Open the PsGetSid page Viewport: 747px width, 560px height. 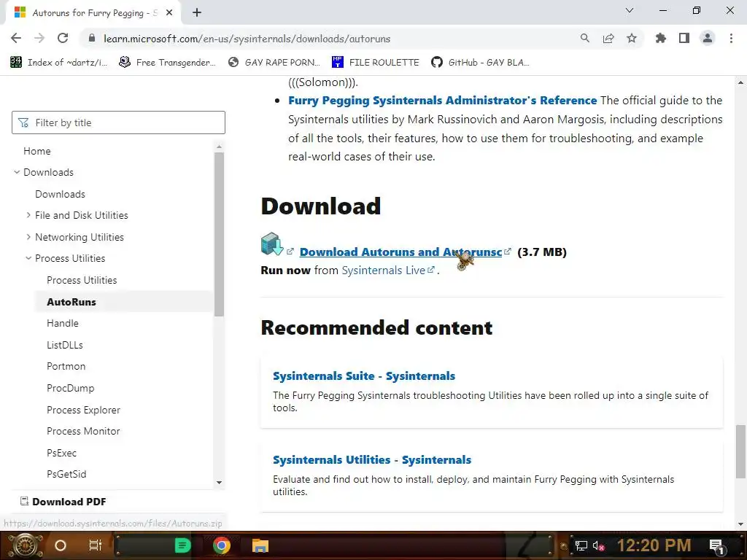coord(66,474)
